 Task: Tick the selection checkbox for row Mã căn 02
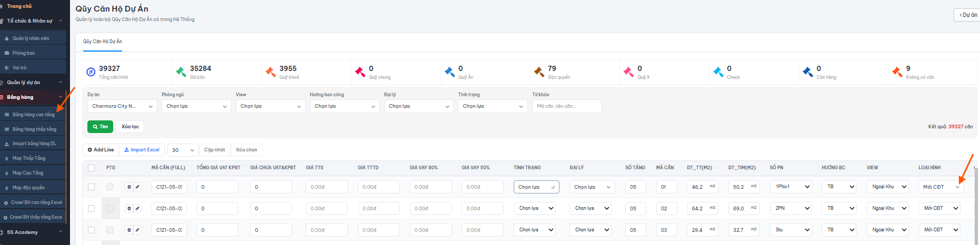[91, 208]
